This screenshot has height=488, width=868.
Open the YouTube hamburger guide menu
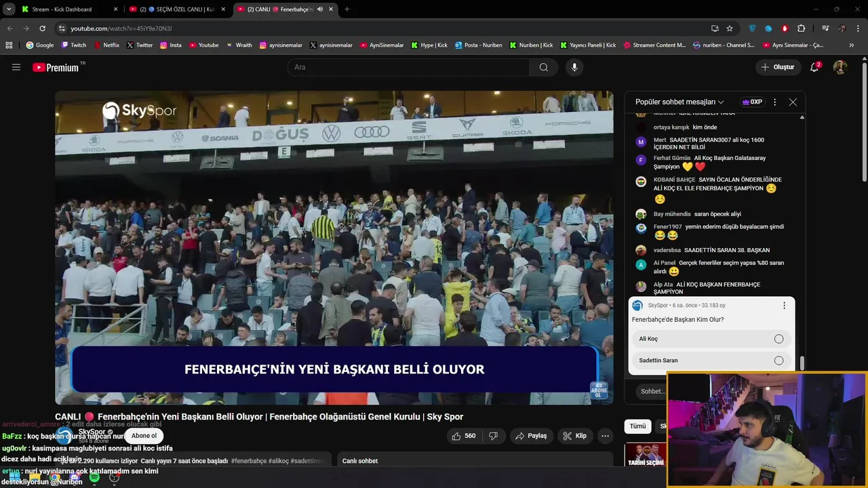16,67
